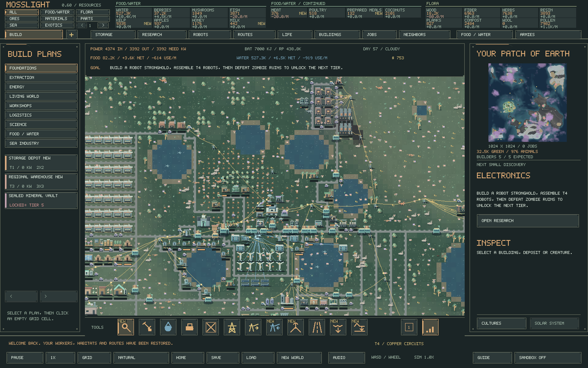588x368 pixels.
Task: Show next build plans page
Action: [59, 296]
